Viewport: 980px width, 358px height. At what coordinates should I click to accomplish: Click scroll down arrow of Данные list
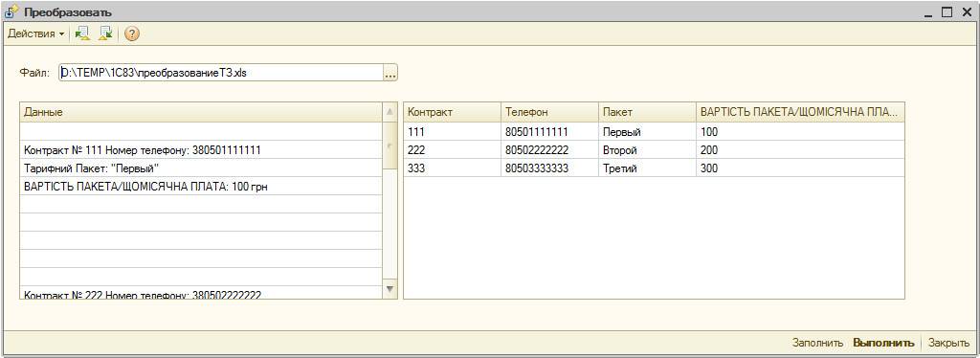tap(390, 289)
